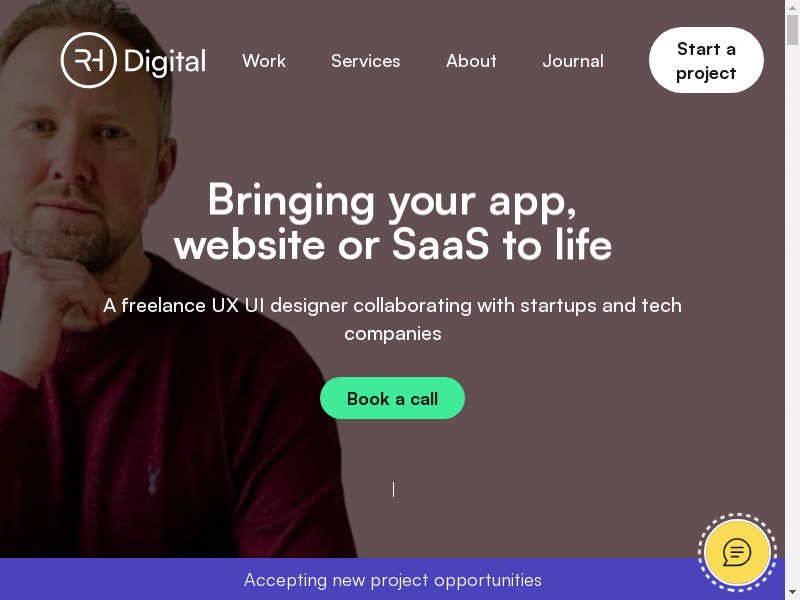Click the Digital wordmark in header

click(x=165, y=62)
